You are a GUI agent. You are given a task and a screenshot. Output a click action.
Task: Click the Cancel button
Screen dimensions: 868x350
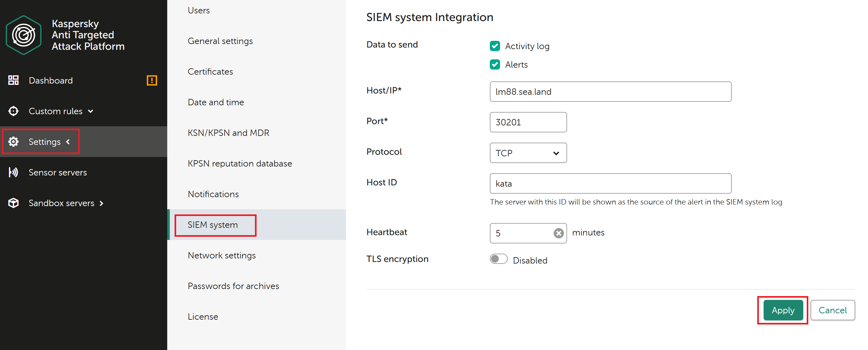pyautogui.click(x=832, y=310)
